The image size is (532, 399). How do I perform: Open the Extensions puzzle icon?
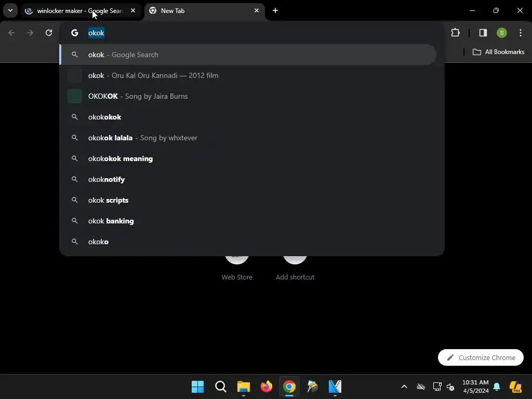click(455, 33)
